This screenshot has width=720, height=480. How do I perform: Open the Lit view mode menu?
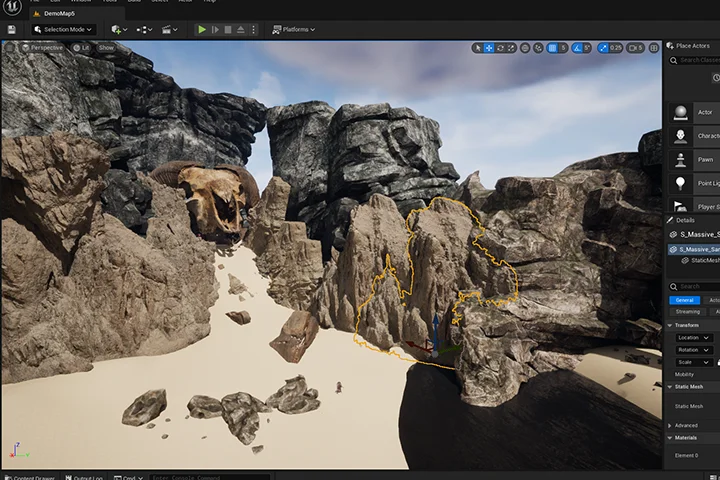pos(81,48)
